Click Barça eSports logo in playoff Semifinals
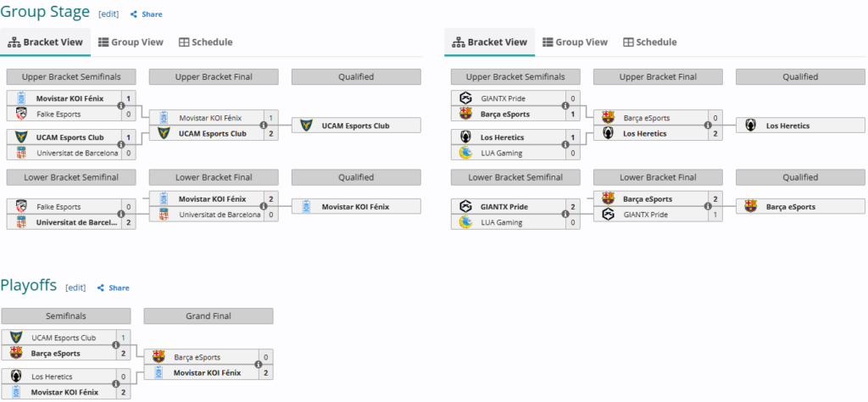The height and width of the screenshot is (402, 868). click(x=16, y=353)
